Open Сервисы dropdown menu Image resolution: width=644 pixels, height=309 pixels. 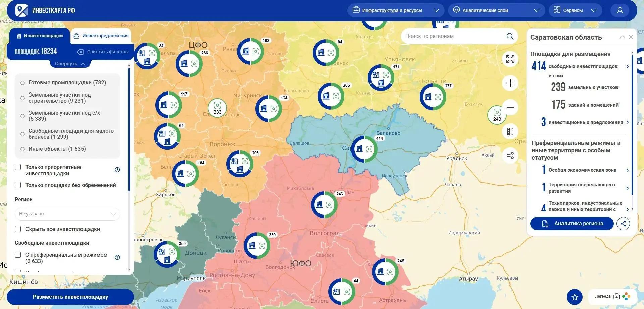click(576, 10)
